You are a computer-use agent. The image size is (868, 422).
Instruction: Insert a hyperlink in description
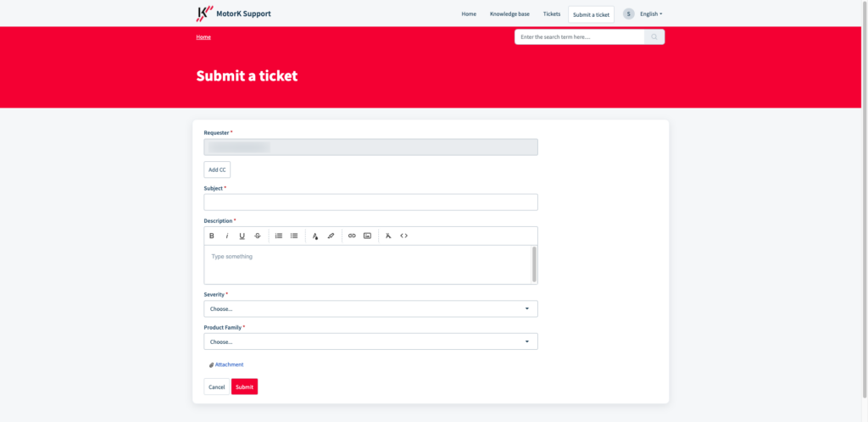352,236
